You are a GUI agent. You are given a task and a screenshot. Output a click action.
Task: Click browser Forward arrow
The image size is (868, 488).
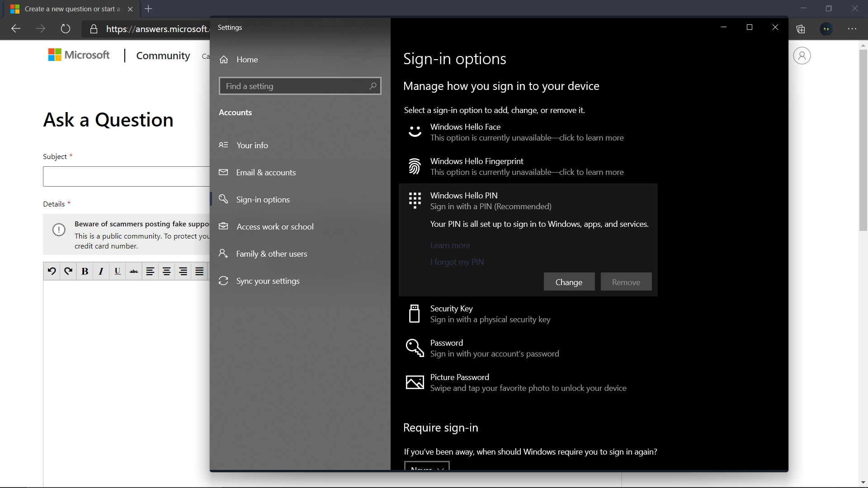pos(41,29)
